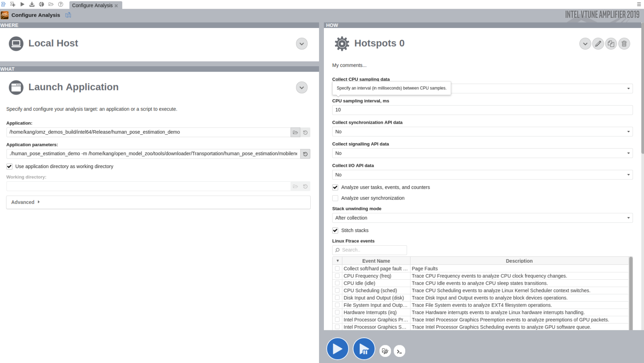Click the search magnifier in Linux Ftrace events
The height and width of the screenshot is (363, 644).
pyautogui.click(x=338, y=250)
